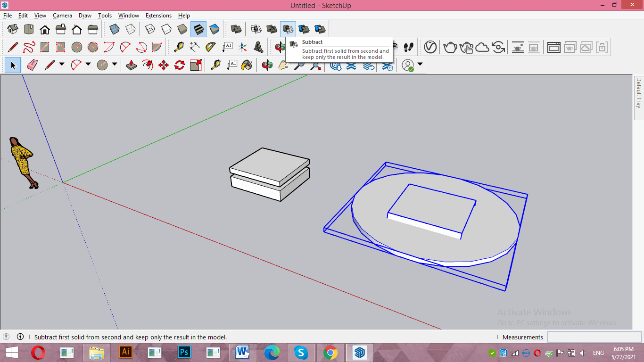644x362 pixels.
Task: Expand the signed-in user account dropdown
Action: tap(420, 64)
